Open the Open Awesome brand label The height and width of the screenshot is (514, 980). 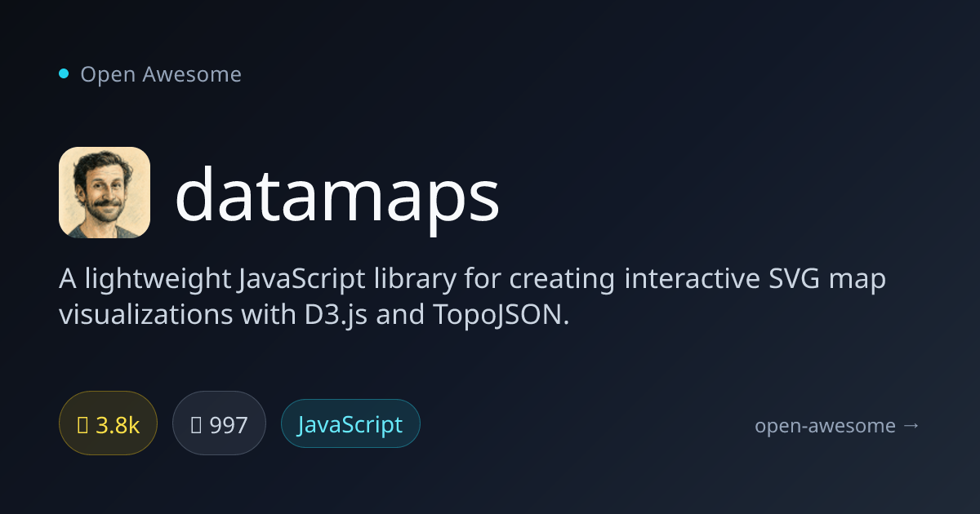click(x=161, y=74)
